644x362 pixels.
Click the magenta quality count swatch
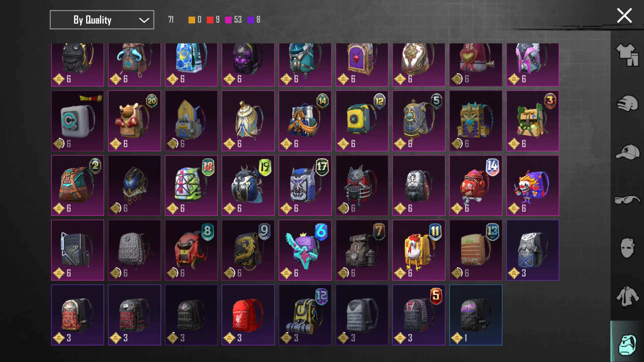click(x=228, y=20)
